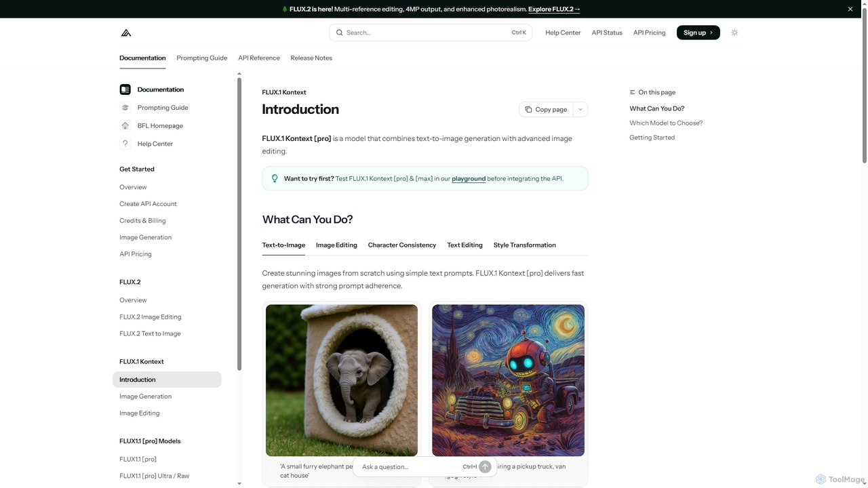Select the Character Consistency tab
The width and height of the screenshot is (868, 488).
(x=402, y=245)
